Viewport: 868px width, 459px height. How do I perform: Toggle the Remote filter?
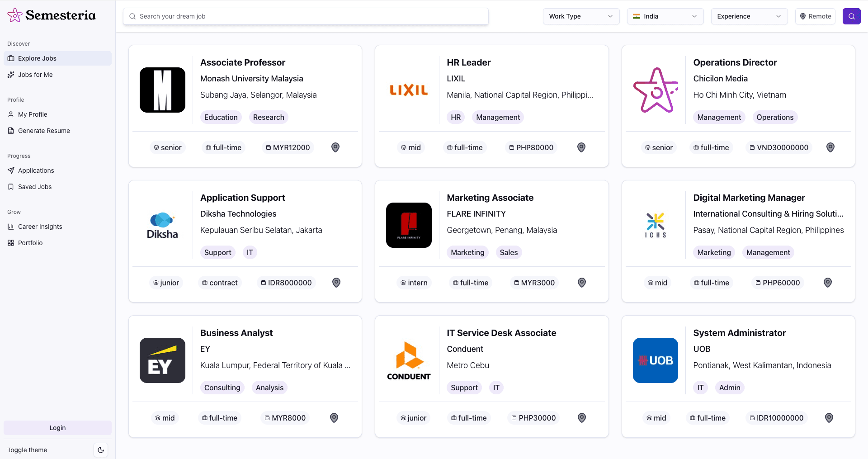pos(815,16)
